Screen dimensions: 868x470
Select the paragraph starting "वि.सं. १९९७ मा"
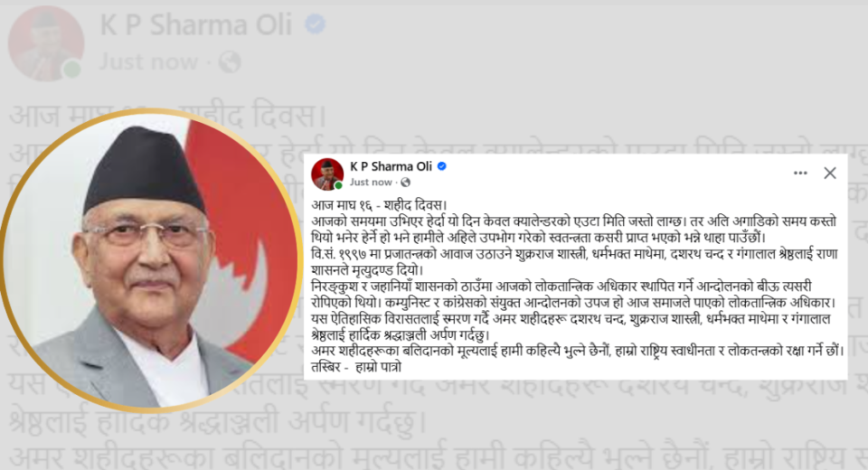click(575, 262)
